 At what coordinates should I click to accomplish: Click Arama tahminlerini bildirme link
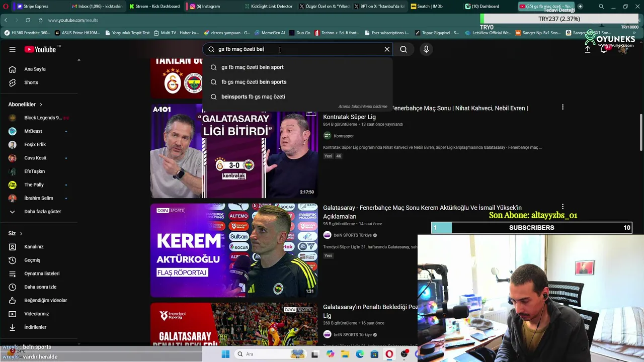coord(363,107)
